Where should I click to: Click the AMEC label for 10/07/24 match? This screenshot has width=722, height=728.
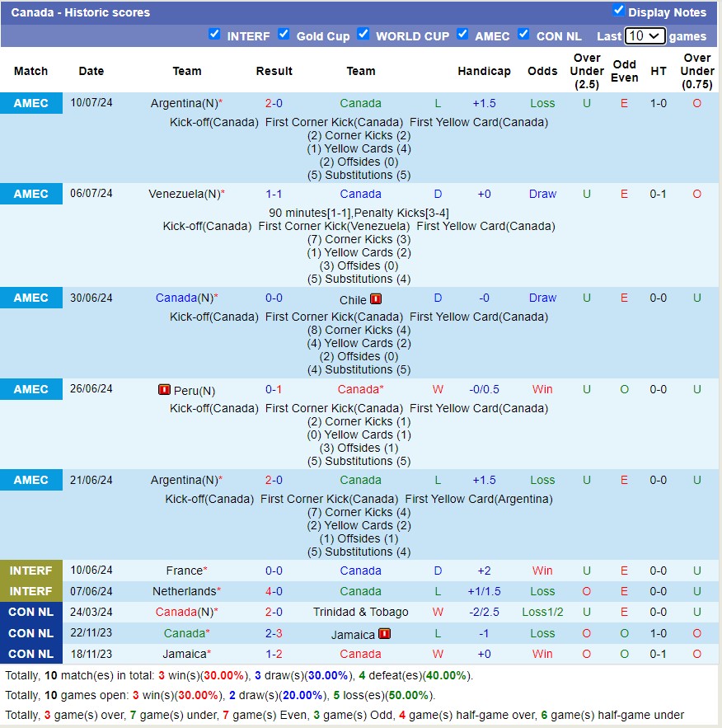(x=31, y=103)
